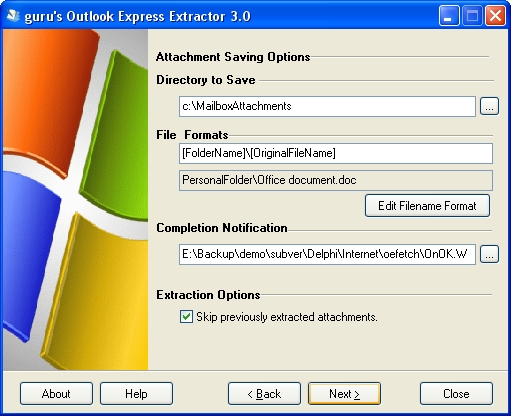This screenshot has height=416, width=511.
Task: Browse for Completion Notification file
Action: (489, 254)
